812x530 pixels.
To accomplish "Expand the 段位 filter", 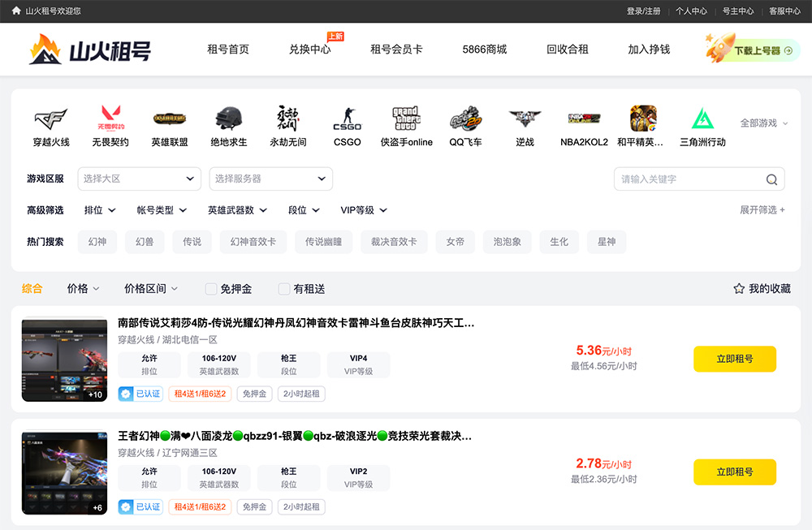I will [x=304, y=210].
